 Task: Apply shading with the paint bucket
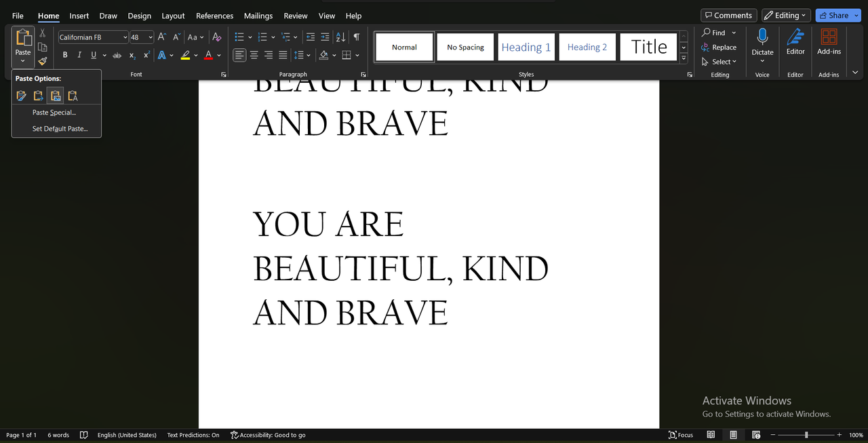pyautogui.click(x=324, y=55)
